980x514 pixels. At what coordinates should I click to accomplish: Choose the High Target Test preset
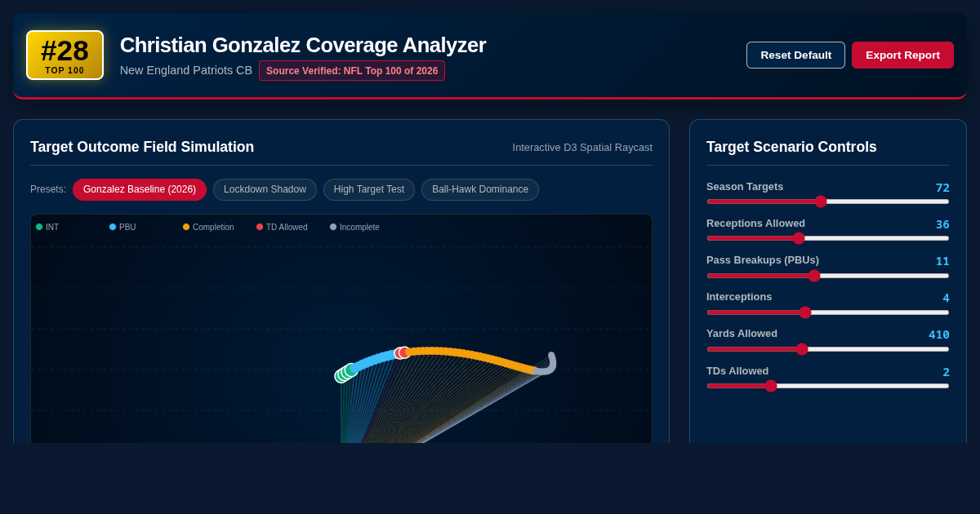(x=369, y=189)
